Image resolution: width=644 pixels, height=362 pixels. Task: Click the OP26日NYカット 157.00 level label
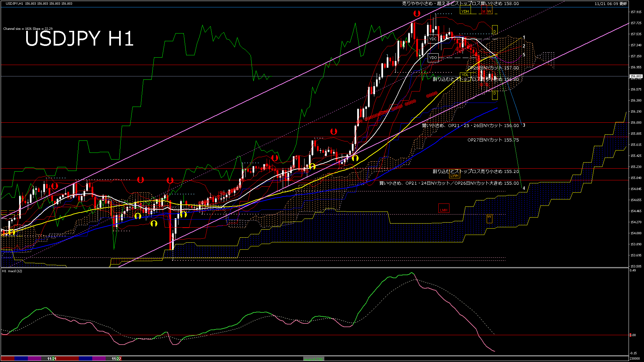pos(493,68)
